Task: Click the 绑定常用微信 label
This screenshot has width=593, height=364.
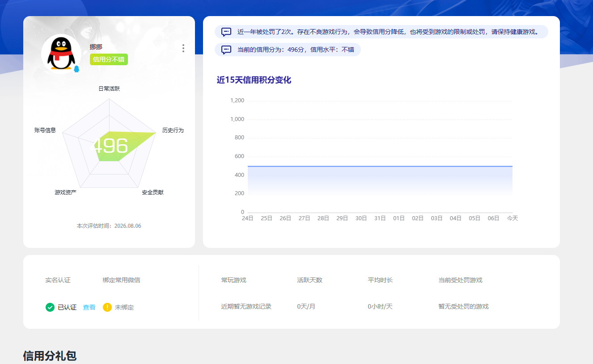Action: [x=121, y=280]
